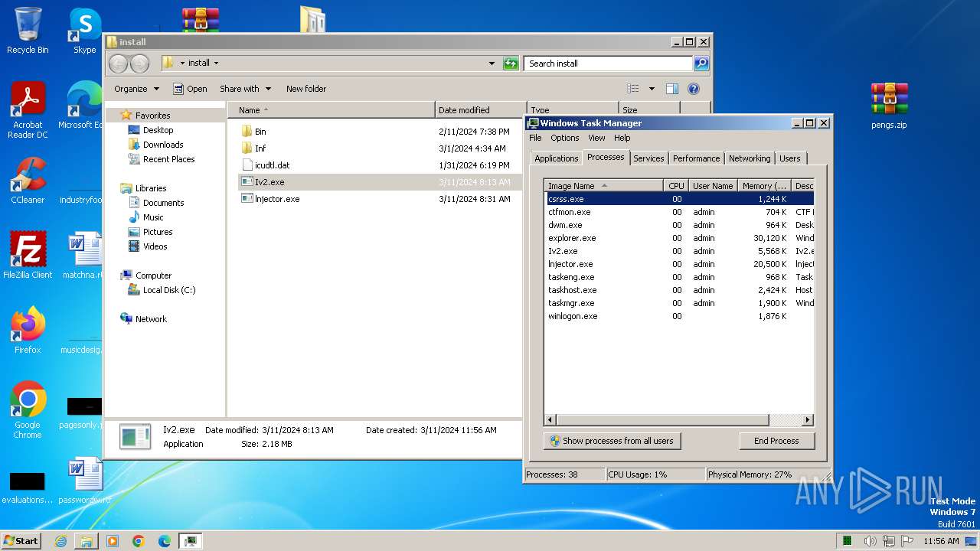Click the Explorer forward navigation arrow
This screenshot has width=980, height=551.
click(139, 64)
